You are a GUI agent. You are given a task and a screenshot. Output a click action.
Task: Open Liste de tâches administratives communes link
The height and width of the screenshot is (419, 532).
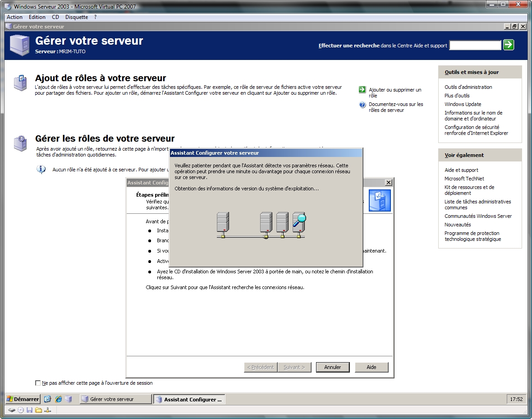pyautogui.click(x=478, y=204)
